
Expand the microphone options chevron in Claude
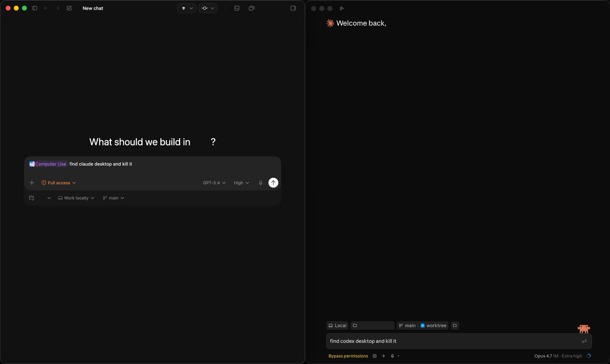[x=398, y=356]
